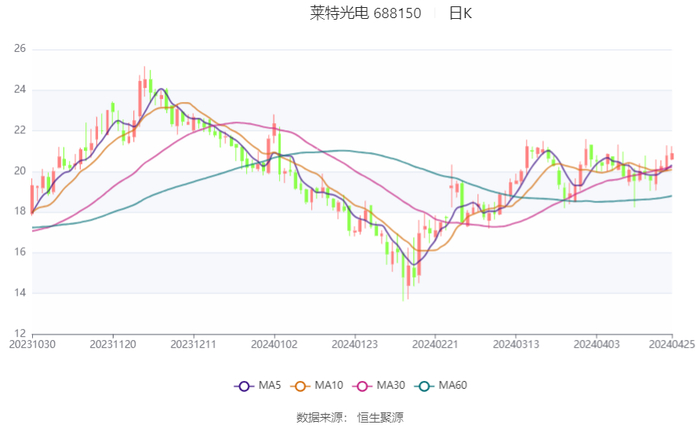
Task: Select the 日K chart type label
Action: coord(460,13)
